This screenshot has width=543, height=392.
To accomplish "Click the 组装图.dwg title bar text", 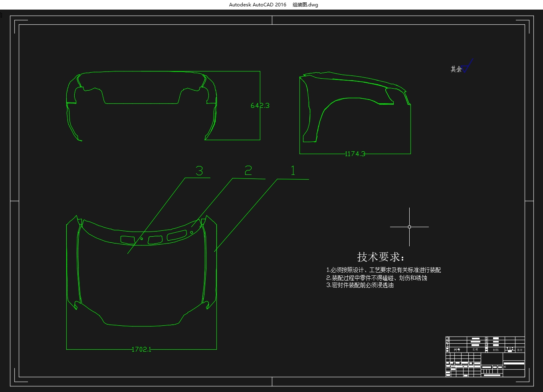I will (305, 5).
